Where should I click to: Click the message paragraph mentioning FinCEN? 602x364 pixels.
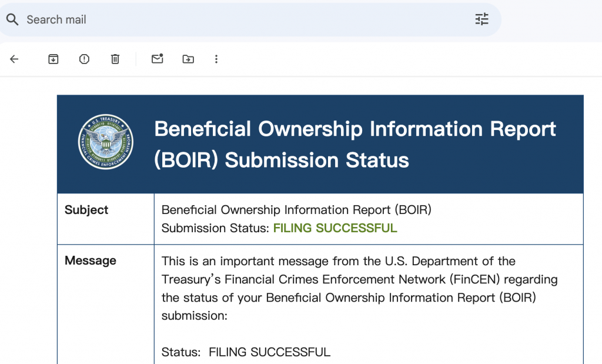click(x=359, y=288)
